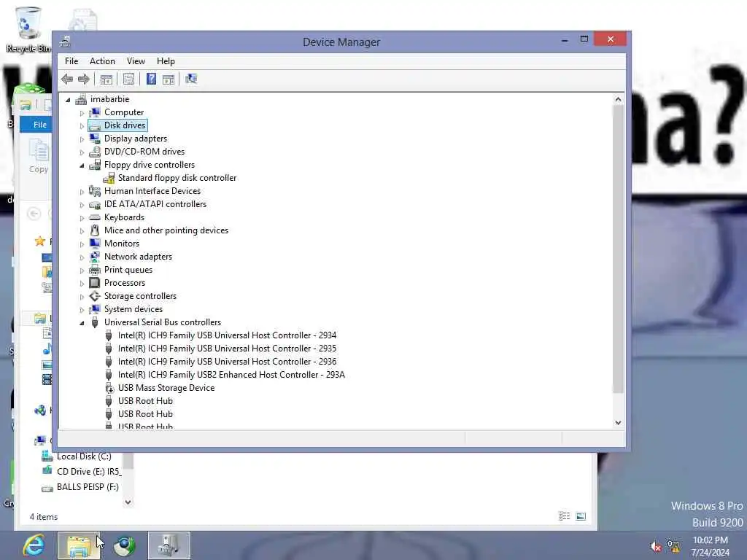Click the Network adapters icon

pyautogui.click(x=95, y=257)
